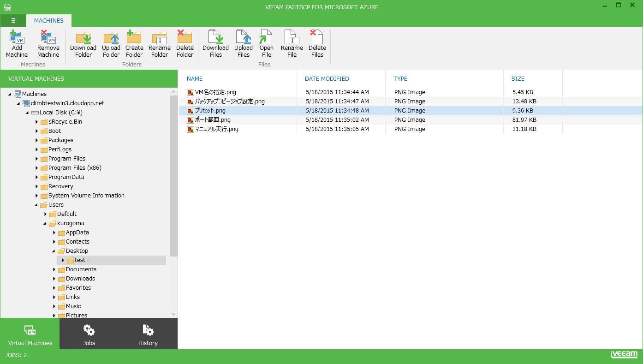Click the Rename File icon
643x364 pixels.
[292, 37]
